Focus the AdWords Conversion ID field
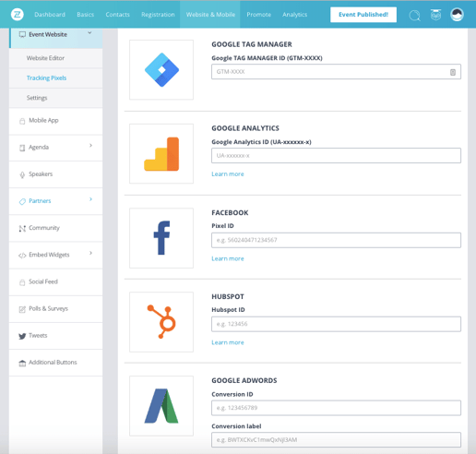 [336, 408]
